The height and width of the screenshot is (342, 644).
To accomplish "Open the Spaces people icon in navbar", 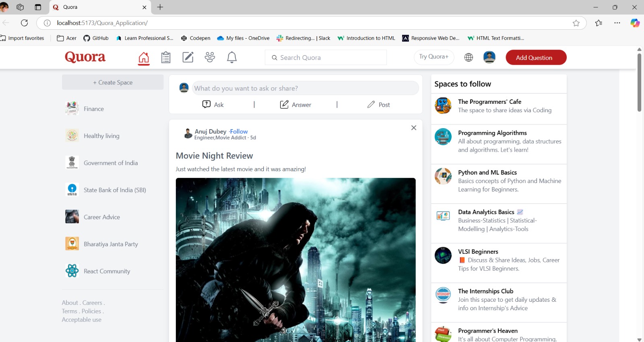I will coord(210,57).
